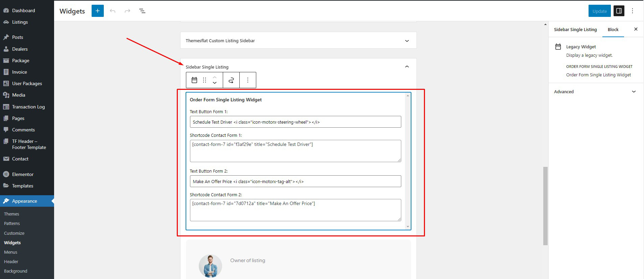644x279 pixels.
Task: Click into Shortcode Contact Form 1 textarea
Action: (x=295, y=151)
